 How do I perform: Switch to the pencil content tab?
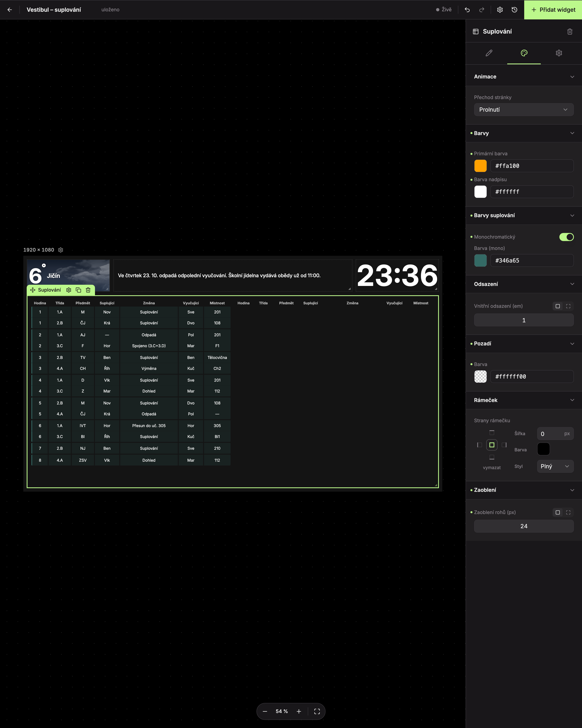pyautogui.click(x=489, y=53)
